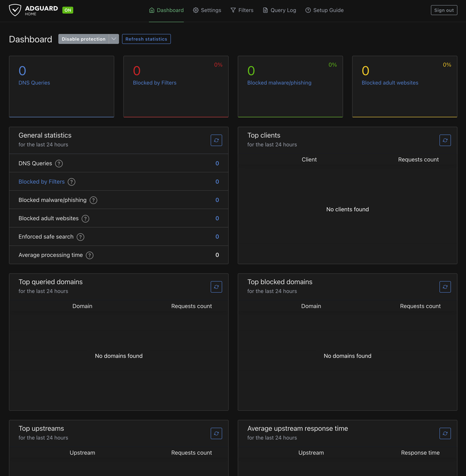Refresh the Top upstreams panel
Viewport: 466px width, 476px height.
216,433
